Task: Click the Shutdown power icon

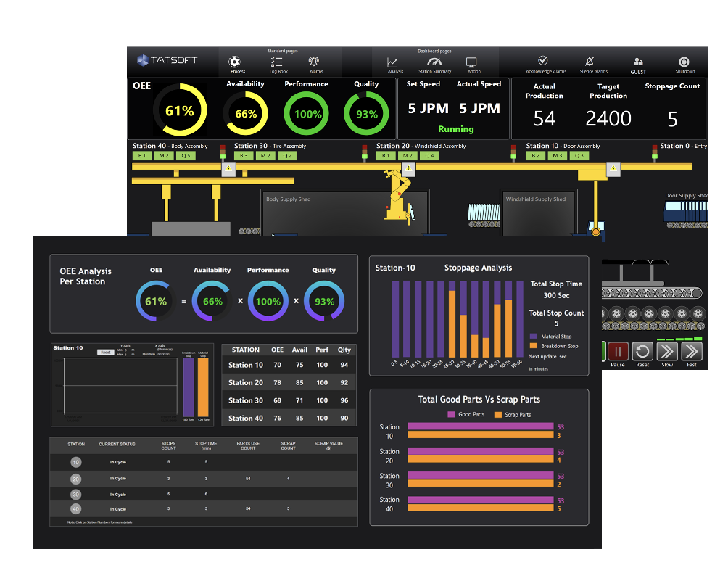Action: point(683,63)
